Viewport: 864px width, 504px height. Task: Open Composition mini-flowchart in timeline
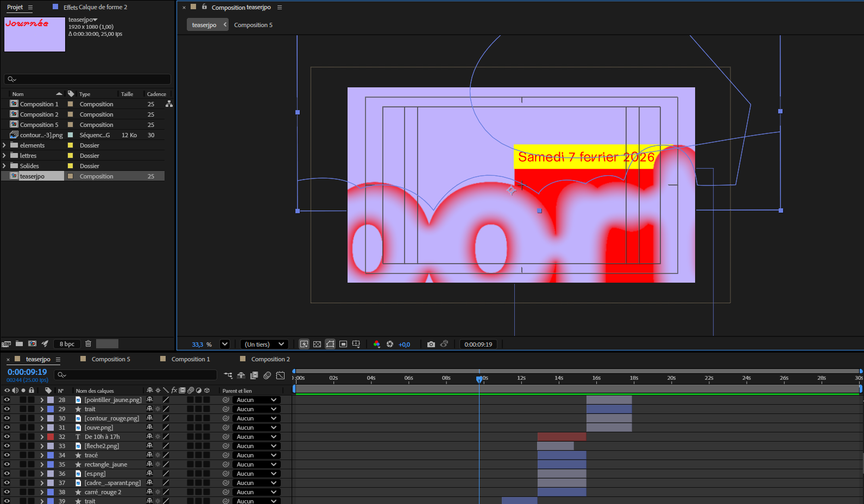(228, 375)
